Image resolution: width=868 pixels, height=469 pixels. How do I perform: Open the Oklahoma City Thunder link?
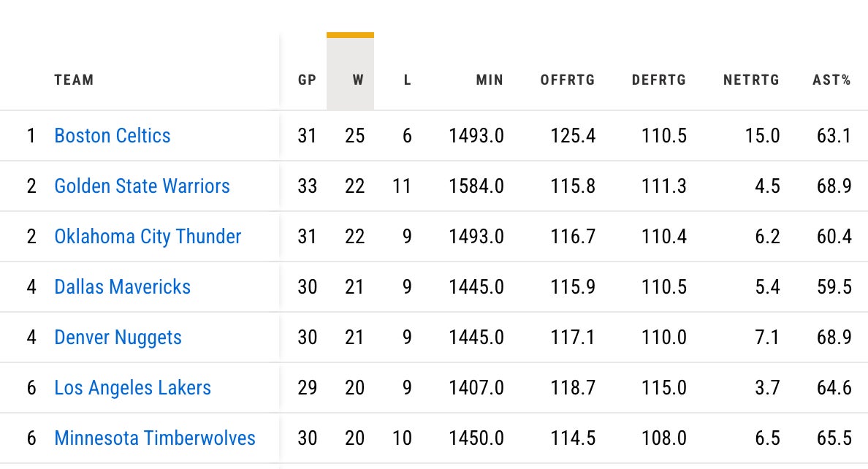click(x=148, y=237)
